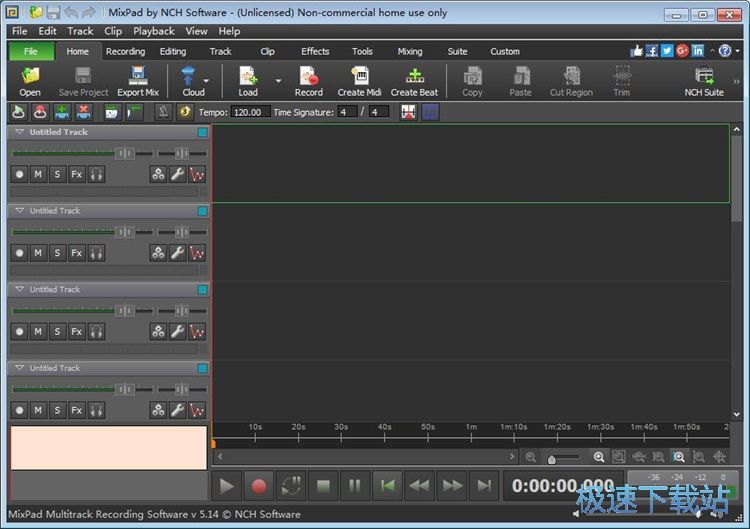Mute the first Untitled Track
The width and height of the screenshot is (750, 529).
click(x=38, y=174)
